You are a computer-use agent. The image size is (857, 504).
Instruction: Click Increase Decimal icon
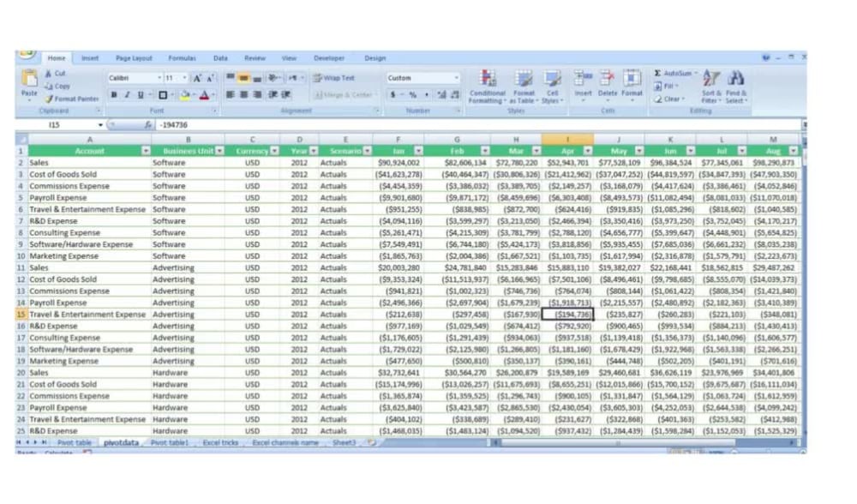441,95
